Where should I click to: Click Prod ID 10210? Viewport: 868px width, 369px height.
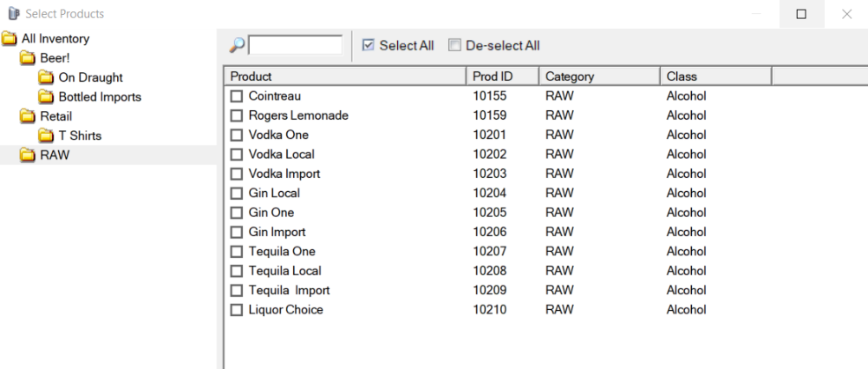click(x=489, y=310)
